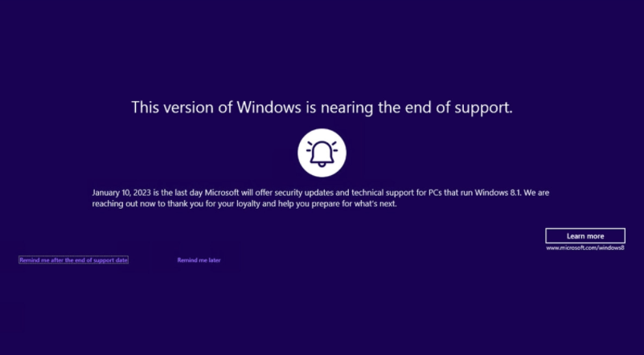Select Remind me after the end of support date
This screenshot has width=644, height=355.
73,260
